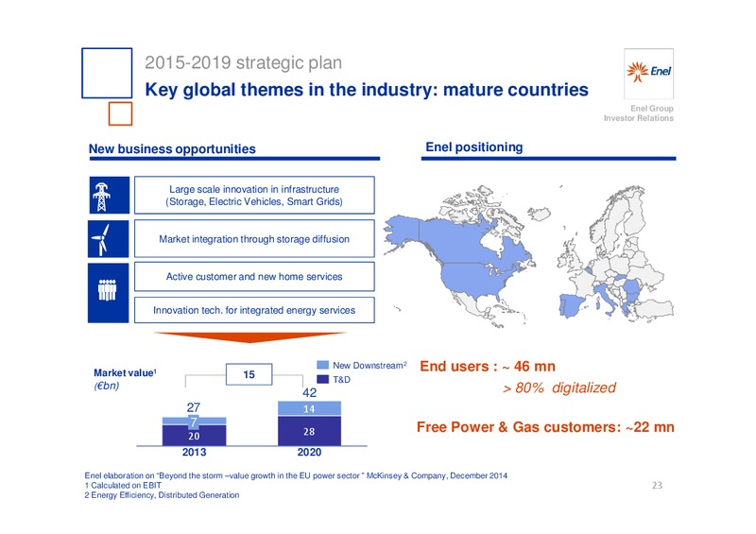Click the McKinsey & Company source footnote

click(x=296, y=475)
